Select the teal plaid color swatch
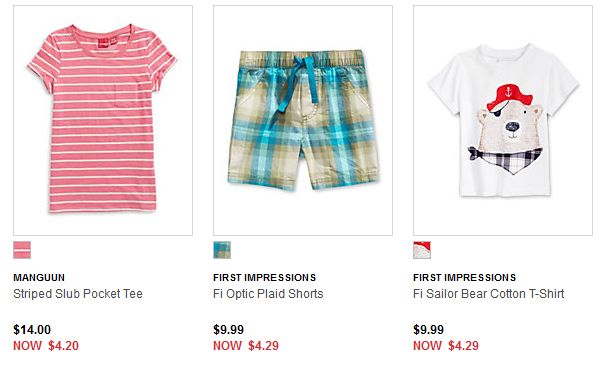Screen dimensions: 605x371 222,250
